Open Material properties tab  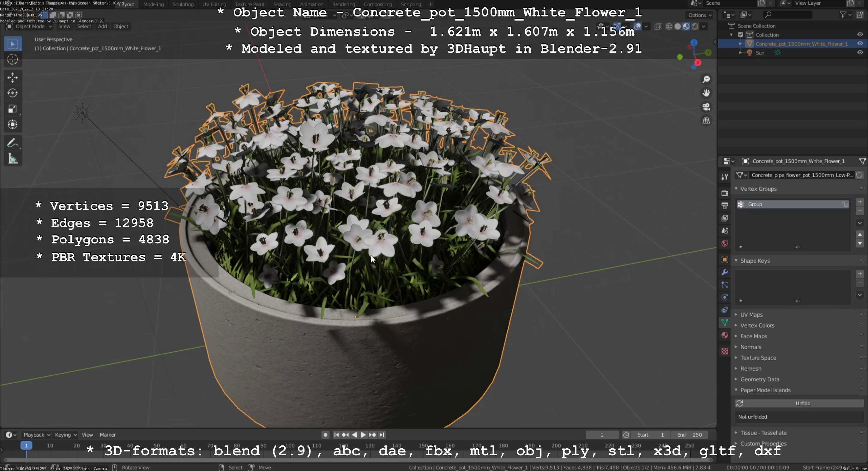725,335
